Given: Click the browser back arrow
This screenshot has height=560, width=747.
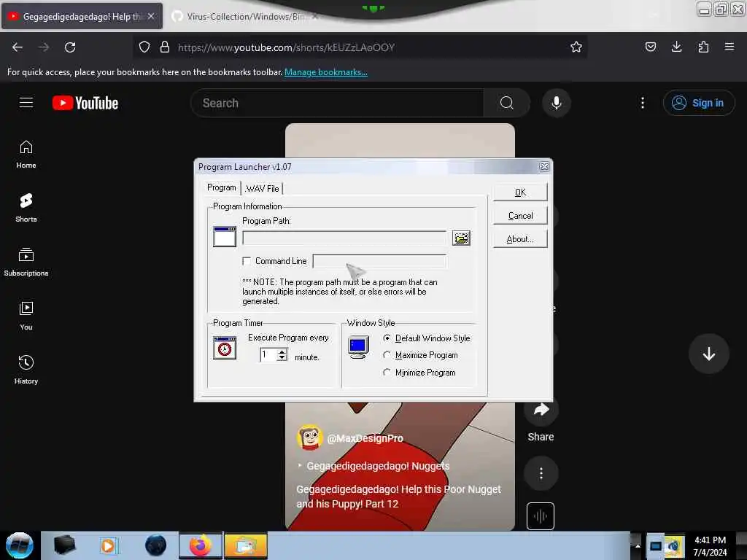Looking at the screenshot, I should coord(18,47).
